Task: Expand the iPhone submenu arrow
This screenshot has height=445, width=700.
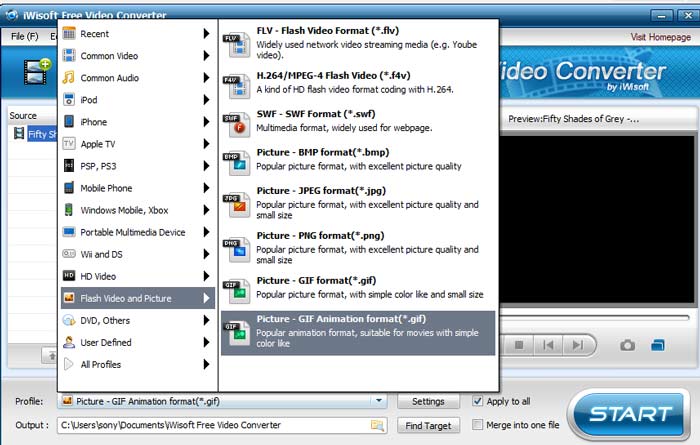Action: [x=206, y=121]
